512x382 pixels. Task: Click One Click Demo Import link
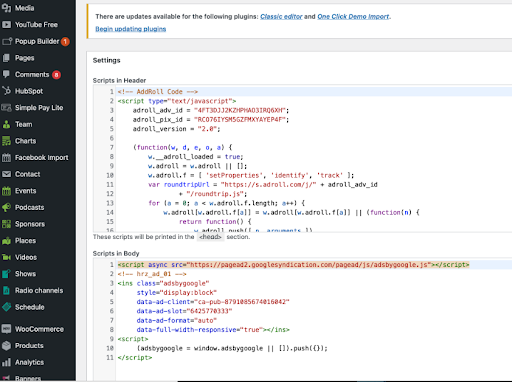coord(353,16)
